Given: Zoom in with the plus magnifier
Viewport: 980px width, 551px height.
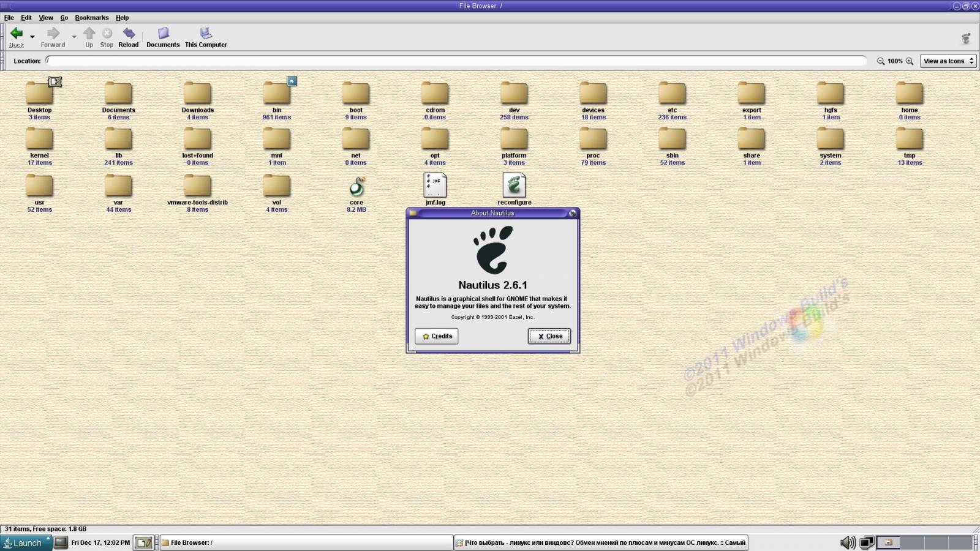Looking at the screenshot, I should [x=910, y=61].
